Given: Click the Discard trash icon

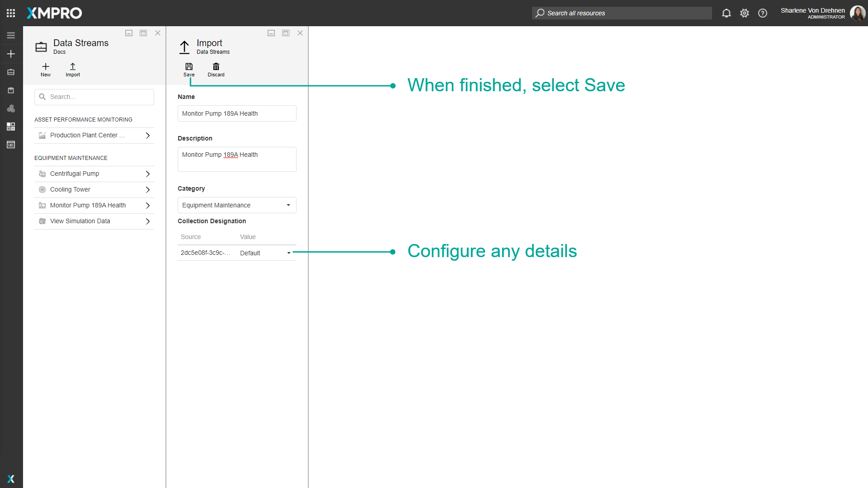Looking at the screenshot, I should (x=216, y=67).
